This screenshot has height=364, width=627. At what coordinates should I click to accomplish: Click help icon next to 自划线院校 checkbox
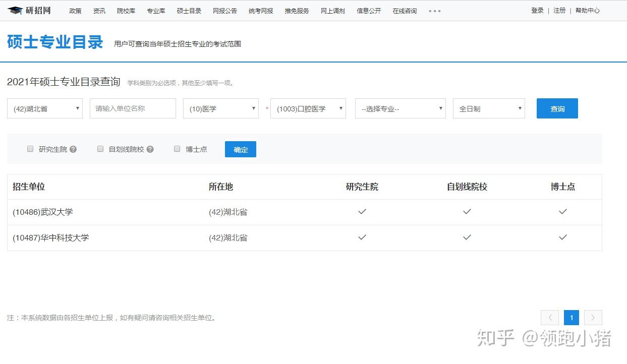[150, 149]
